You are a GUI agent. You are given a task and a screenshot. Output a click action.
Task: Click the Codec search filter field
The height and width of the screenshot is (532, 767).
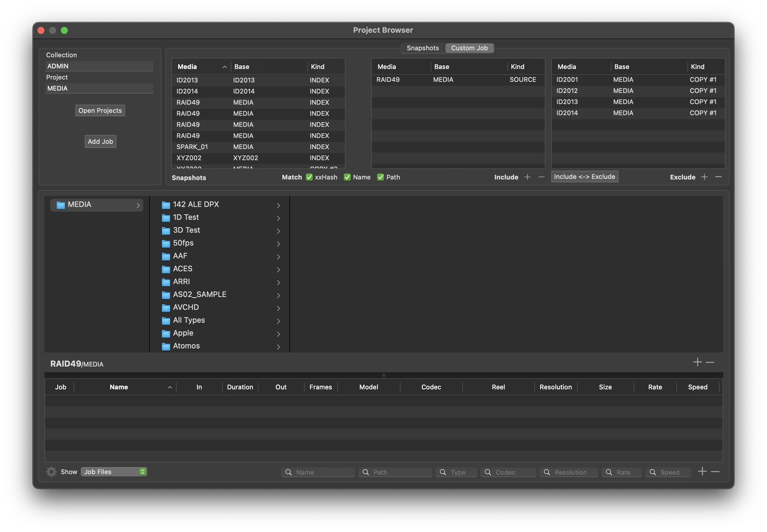(509, 472)
